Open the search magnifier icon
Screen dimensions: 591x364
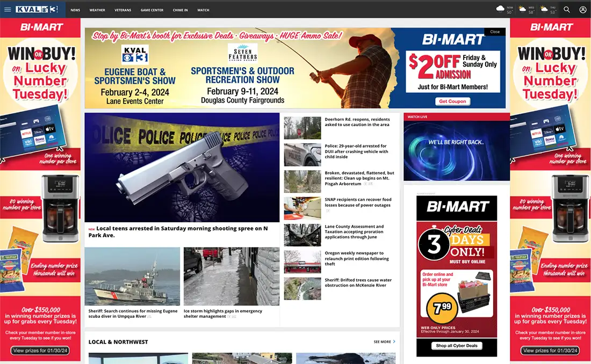point(566,10)
